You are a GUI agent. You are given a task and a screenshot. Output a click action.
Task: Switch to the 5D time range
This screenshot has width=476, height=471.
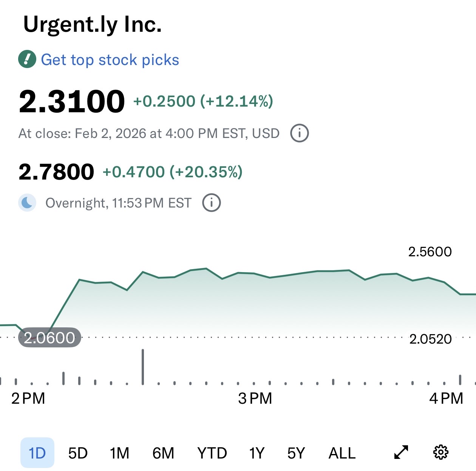(x=78, y=453)
